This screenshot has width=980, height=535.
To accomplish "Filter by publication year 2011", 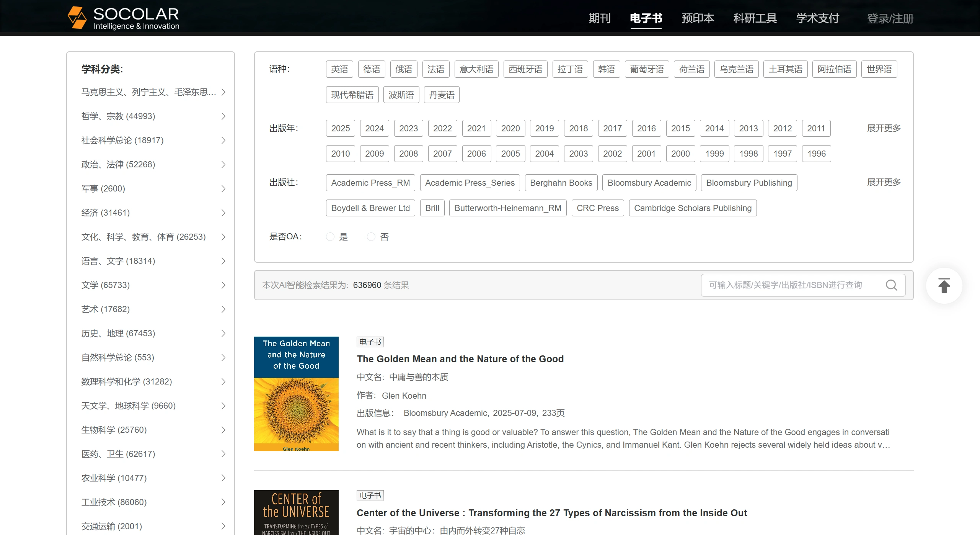I will click(x=816, y=128).
